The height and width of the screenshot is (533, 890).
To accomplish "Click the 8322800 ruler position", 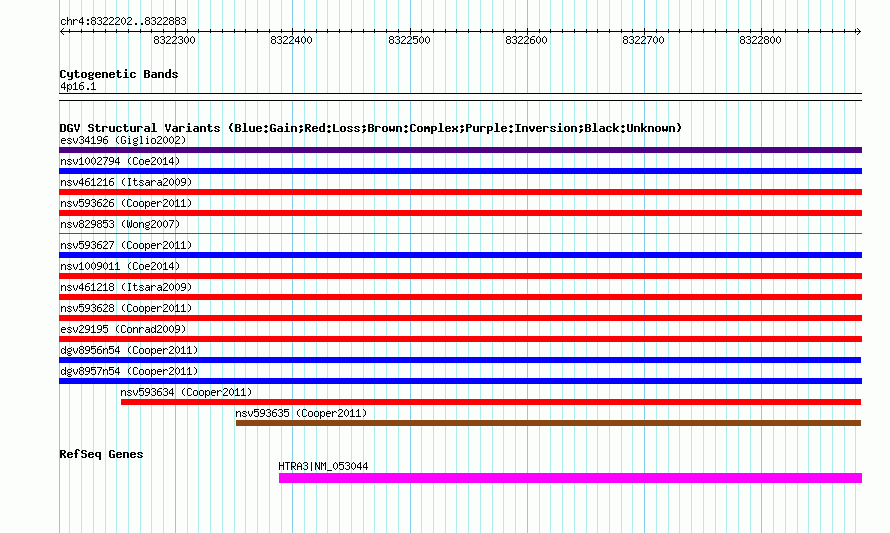I will [760, 40].
